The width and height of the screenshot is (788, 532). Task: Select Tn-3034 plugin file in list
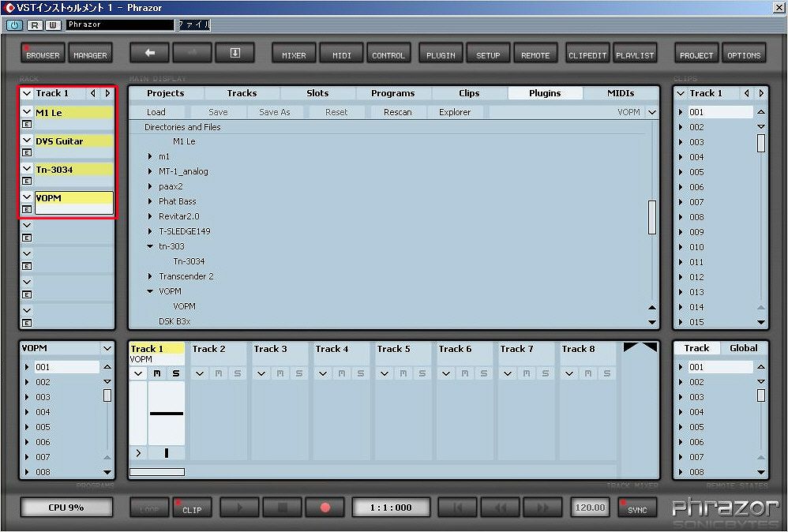189,261
